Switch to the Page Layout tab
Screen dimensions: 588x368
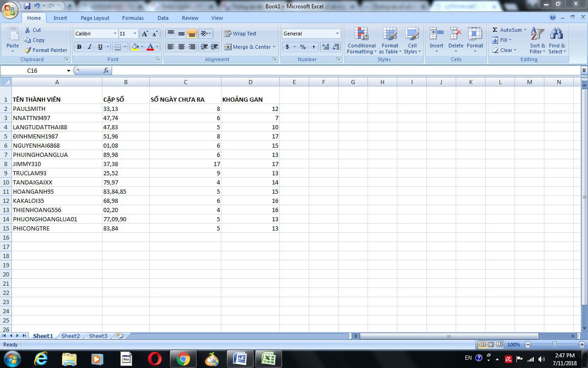click(95, 18)
